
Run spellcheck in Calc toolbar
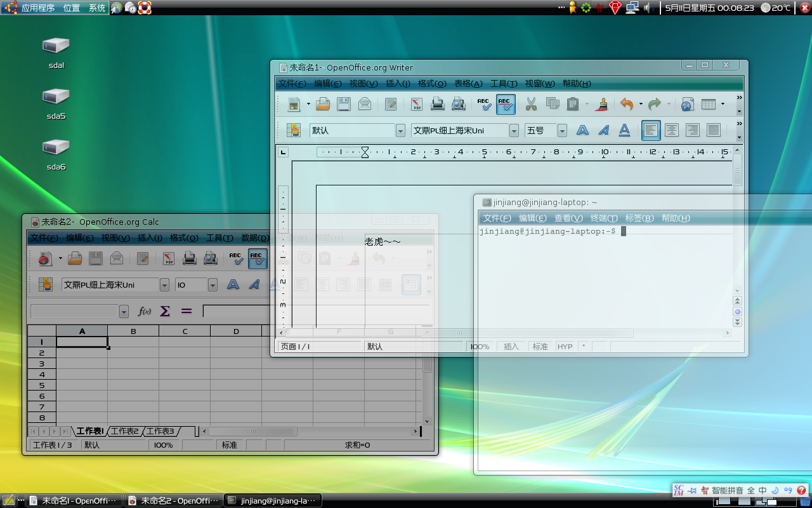click(x=236, y=258)
